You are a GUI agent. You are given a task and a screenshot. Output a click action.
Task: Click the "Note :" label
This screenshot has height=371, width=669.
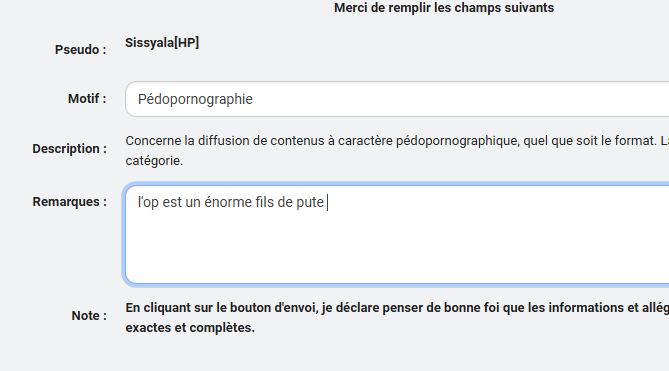[89, 316]
